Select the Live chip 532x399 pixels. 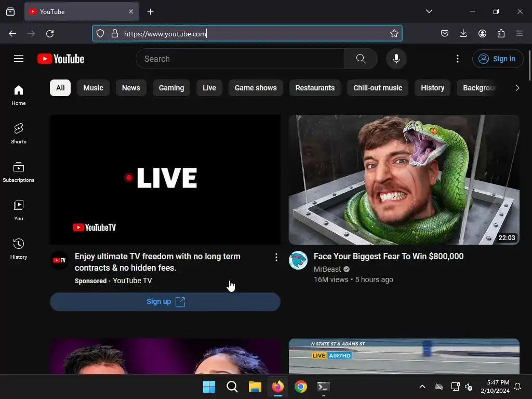209,88
